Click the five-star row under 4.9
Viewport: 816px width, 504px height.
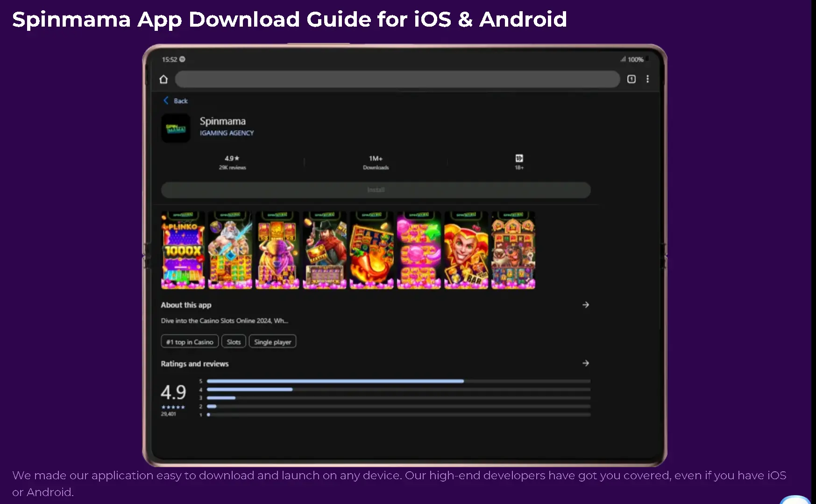point(173,407)
